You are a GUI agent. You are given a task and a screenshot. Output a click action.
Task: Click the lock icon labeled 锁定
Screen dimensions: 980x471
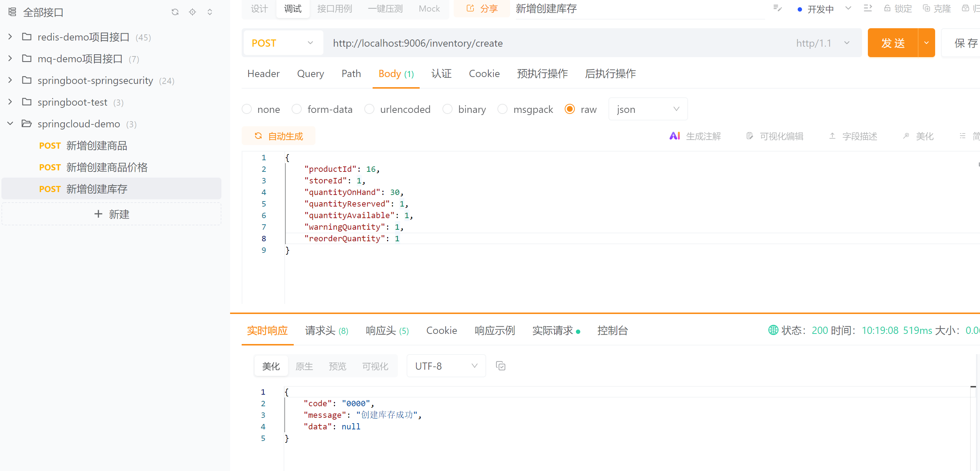point(887,8)
